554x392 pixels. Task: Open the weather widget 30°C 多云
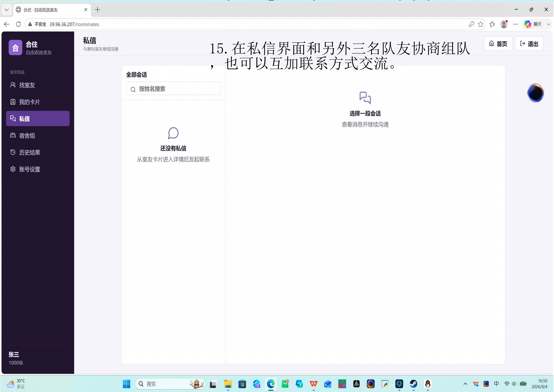click(16, 384)
